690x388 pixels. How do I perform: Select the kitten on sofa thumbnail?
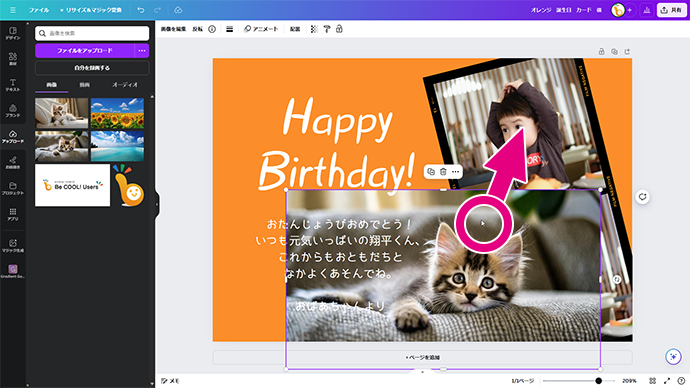click(x=62, y=113)
